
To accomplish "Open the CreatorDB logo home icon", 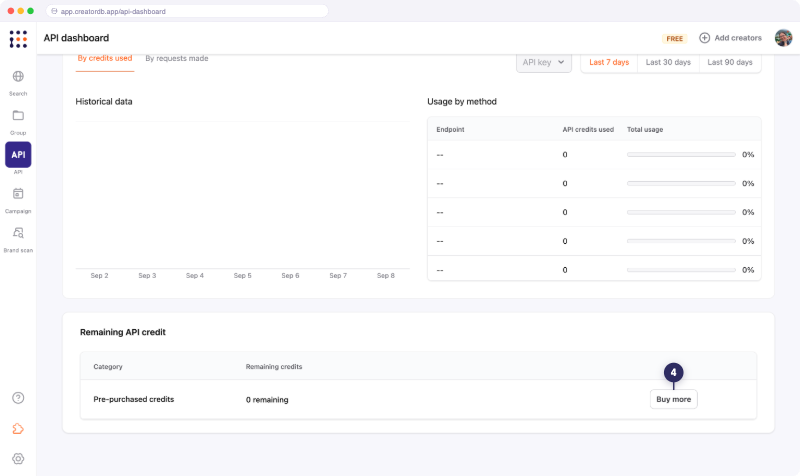I will pyautogui.click(x=18, y=39).
